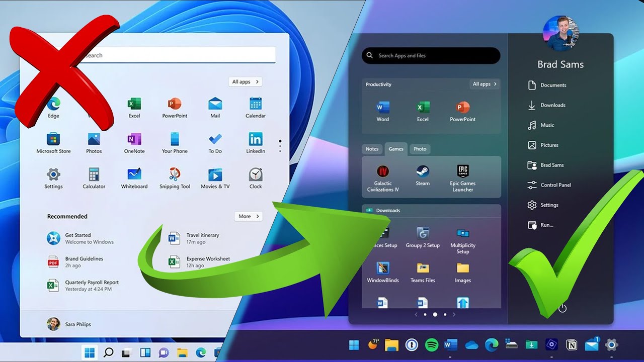Switch to the Games tab
The height and width of the screenshot is (362, 644).
[396, 149]
